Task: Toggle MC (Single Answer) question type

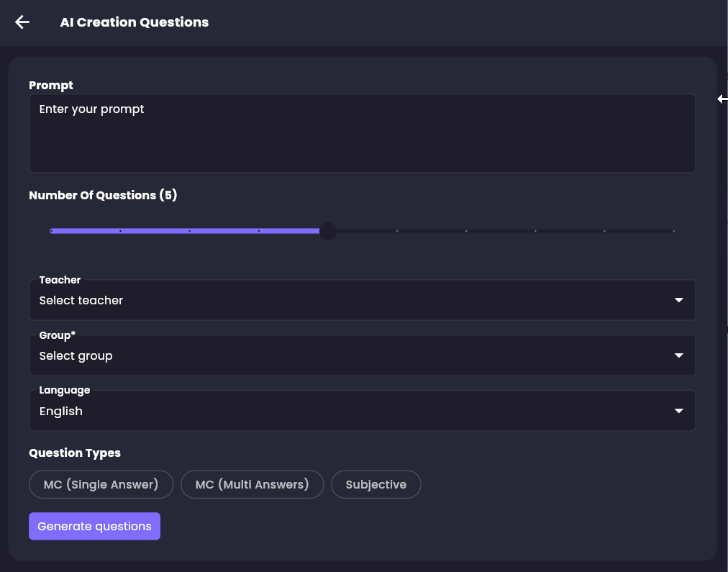Action: pyautogui.click(x=101, y=484)
